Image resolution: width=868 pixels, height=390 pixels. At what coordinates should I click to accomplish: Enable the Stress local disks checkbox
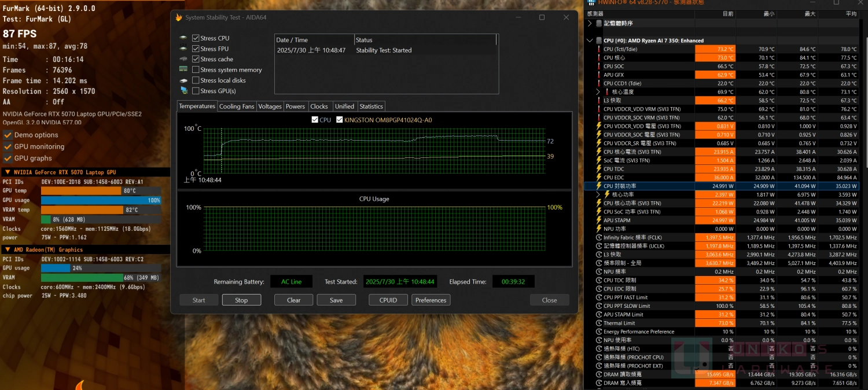click(196, 80)
